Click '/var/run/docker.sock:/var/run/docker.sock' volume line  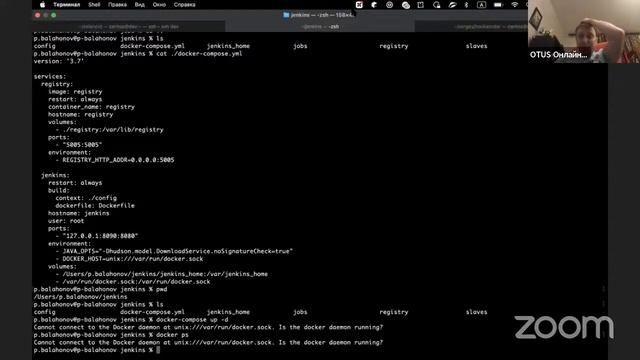pos(136,282)
